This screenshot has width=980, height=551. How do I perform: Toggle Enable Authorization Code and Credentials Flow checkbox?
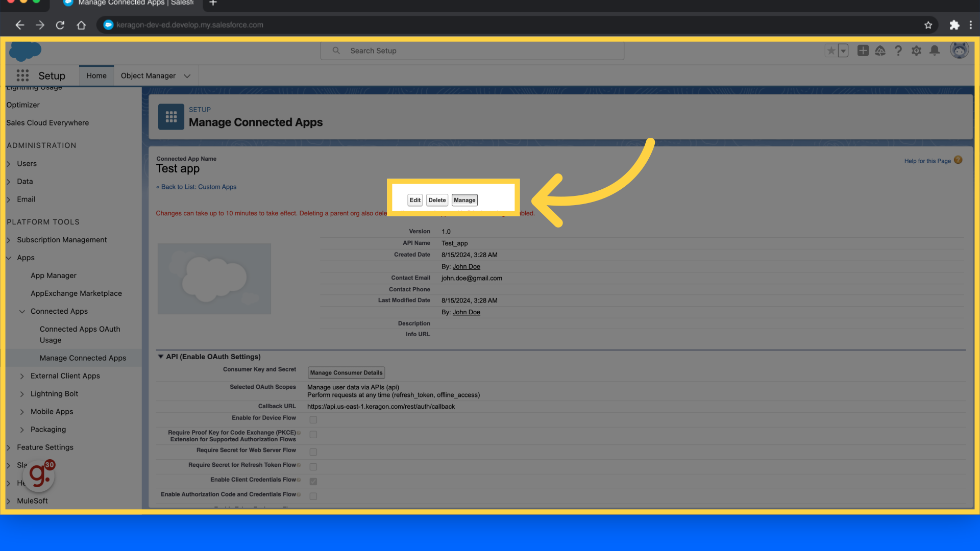[313, 496]
